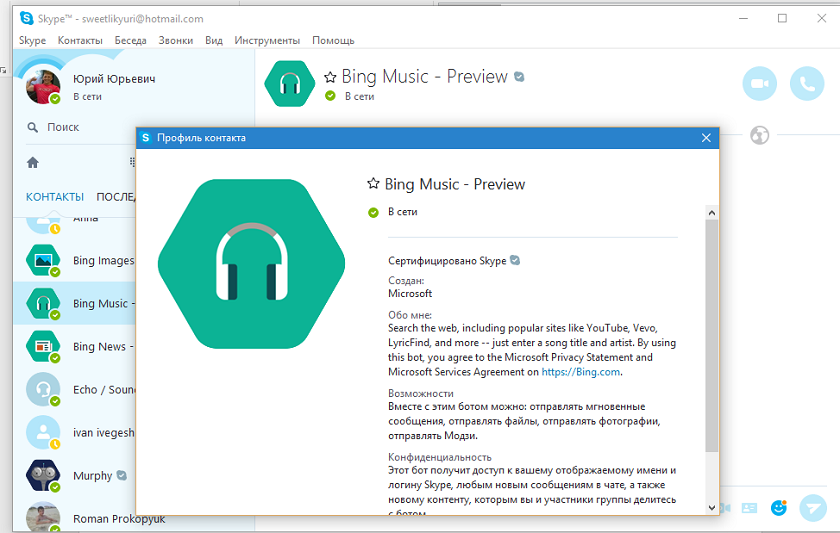The height and width of the screenshot is (533, 840).
Task: Click the send message paper-plane icon
Action: (813, 508)
